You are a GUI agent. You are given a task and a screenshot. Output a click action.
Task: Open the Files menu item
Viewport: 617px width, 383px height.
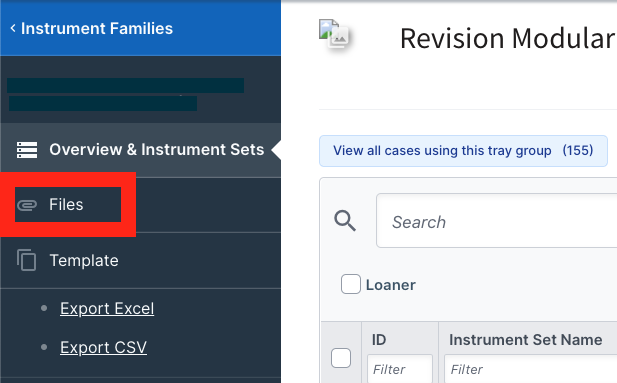pos(68,205)
